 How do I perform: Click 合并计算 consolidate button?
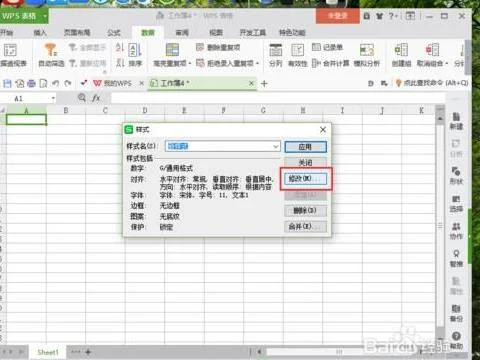(x=331, y=63)
